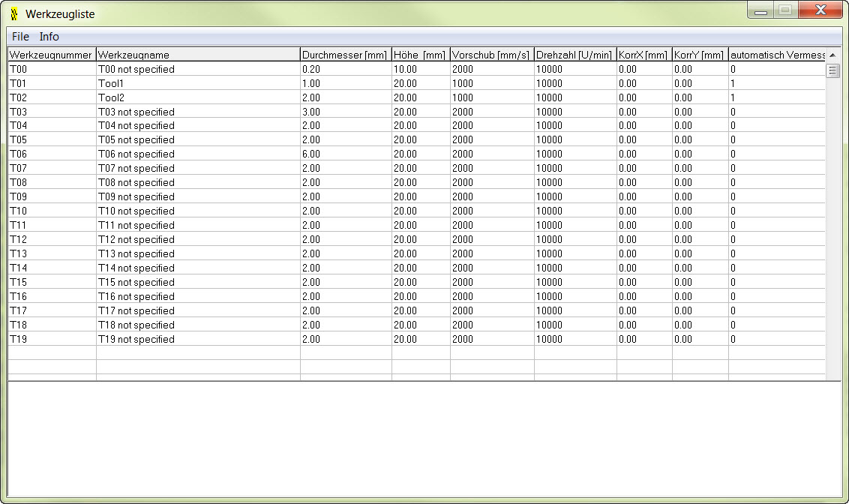849x504 pixels.
Task: Click the scrollbar up arrow
Action: coord(832,55)
